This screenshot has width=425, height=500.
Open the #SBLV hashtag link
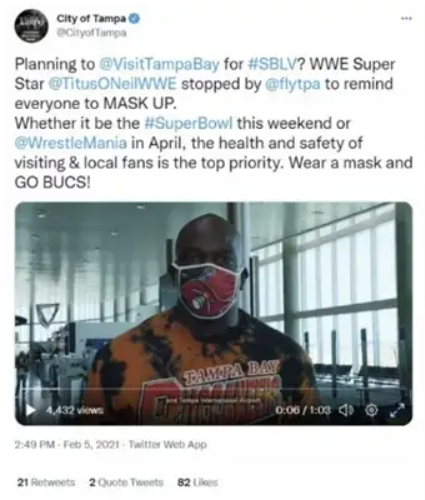[273, 64]
